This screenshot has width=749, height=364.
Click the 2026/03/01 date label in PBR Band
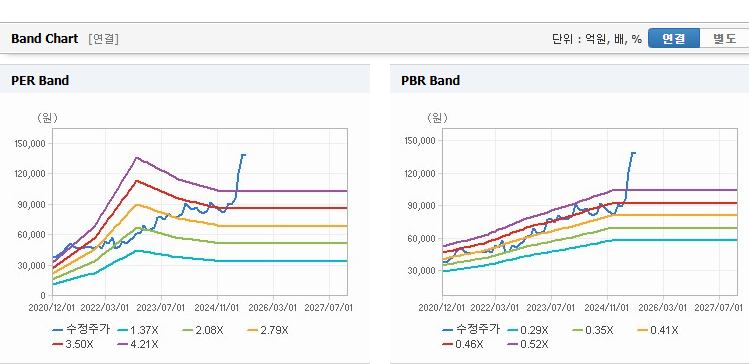[663, 308]
